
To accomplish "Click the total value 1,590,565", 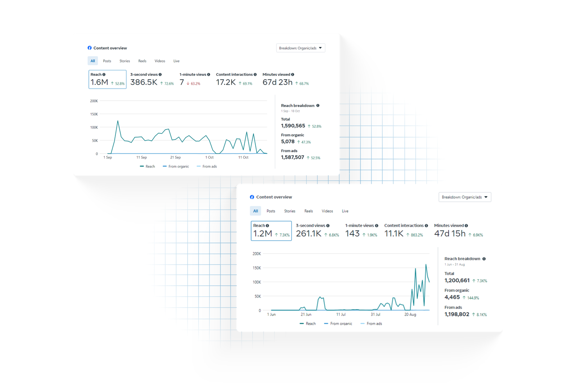I will pyautogui.click(x=293, y=126).
